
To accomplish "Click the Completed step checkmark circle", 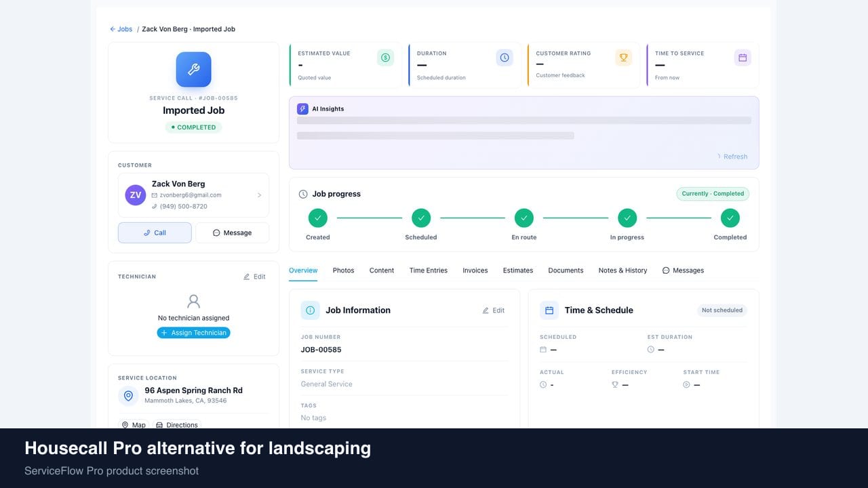I will click(x=730, y=218).
